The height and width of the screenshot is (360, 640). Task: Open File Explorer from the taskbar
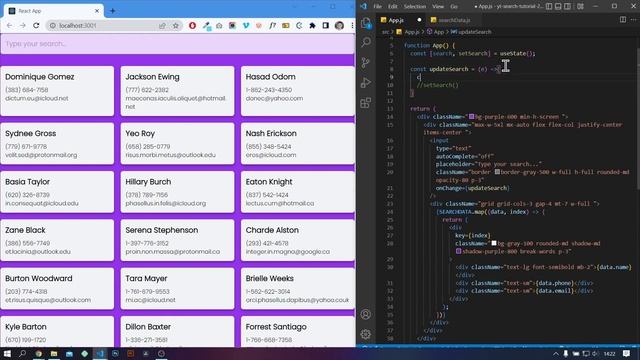(x=54, y=353)
